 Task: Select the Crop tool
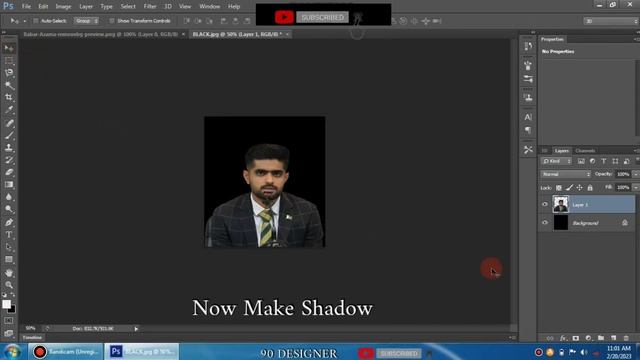pos(9,98)
